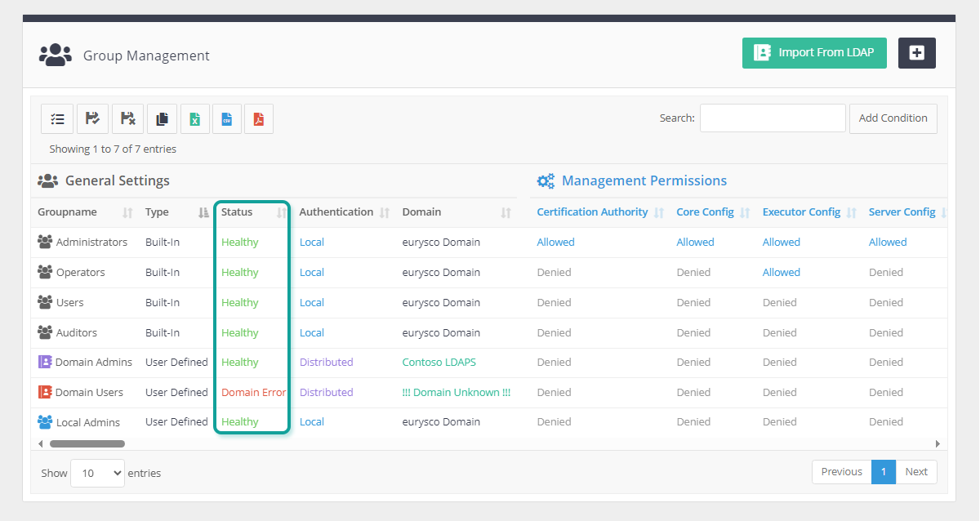Click the Domain Users group name
The image size is (980, 521).
(x=89, y=392)
